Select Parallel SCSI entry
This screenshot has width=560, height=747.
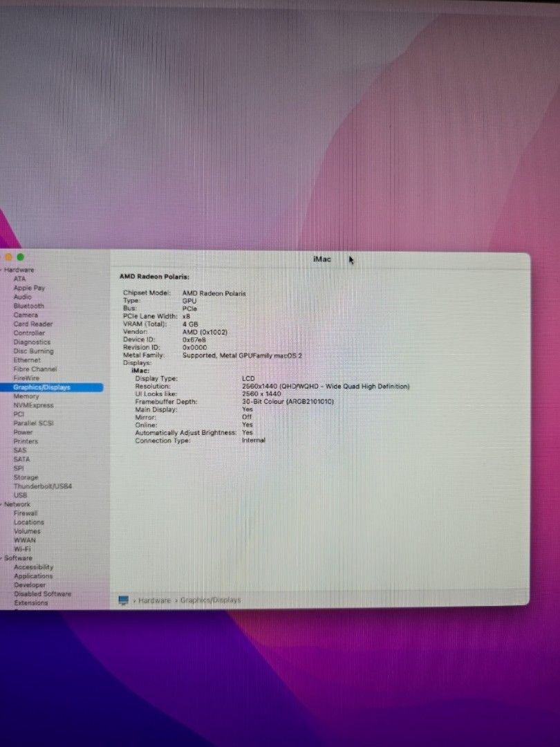[x=33, y=423]
